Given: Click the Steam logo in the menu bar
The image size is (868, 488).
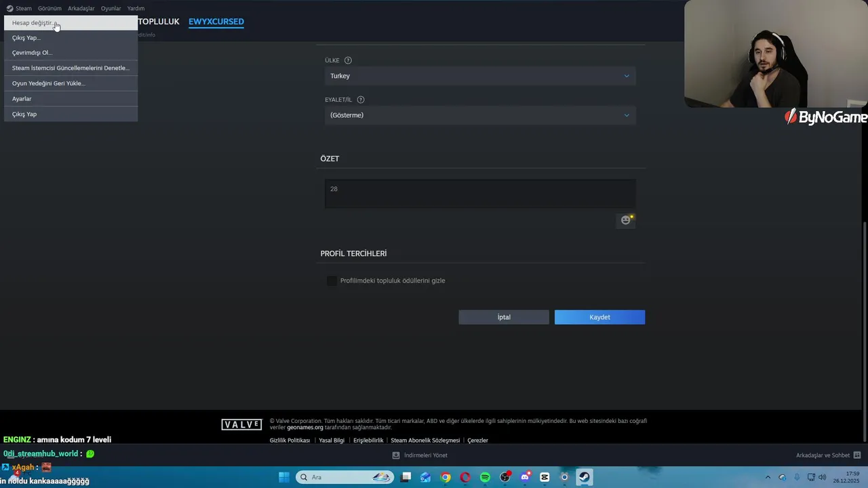Looking at the screenshot, I should (x=9, y=8).
